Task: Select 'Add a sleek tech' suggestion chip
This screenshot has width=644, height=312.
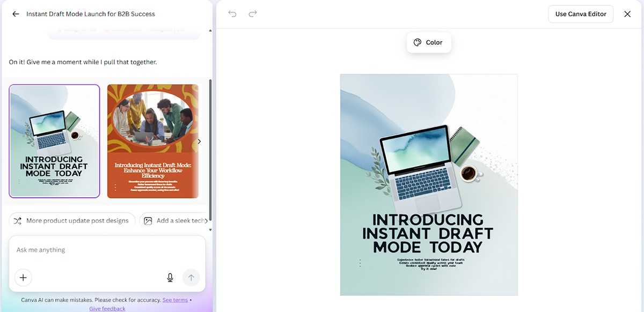Action: (x=174, y=221)
